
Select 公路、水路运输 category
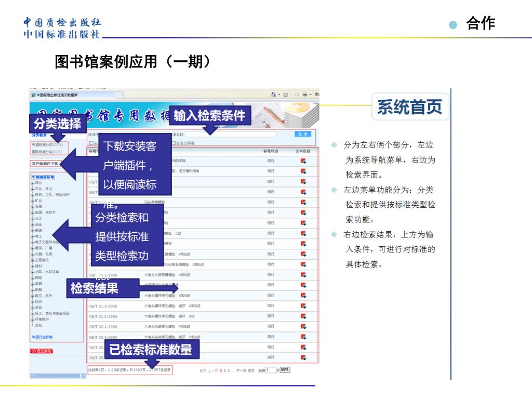click(x=47, y=272)
